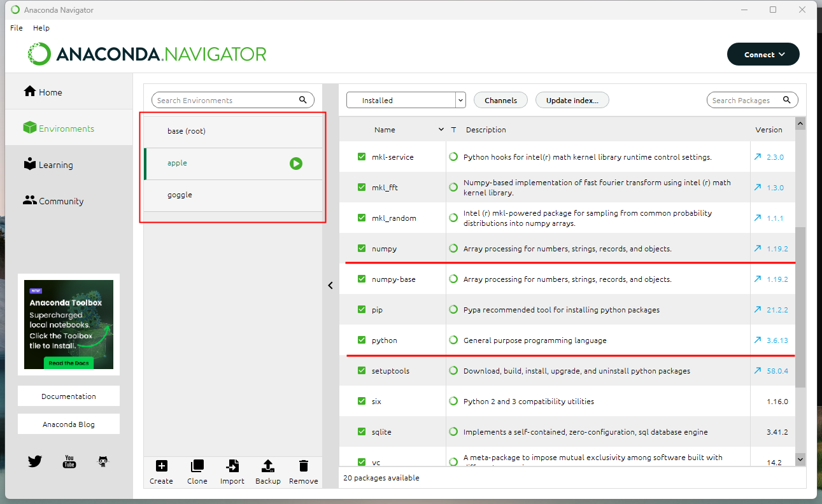This screenshot has height=504, width=822.
Task: Click upgrade arrow for numpy-base version
Action: pos(757,279)
